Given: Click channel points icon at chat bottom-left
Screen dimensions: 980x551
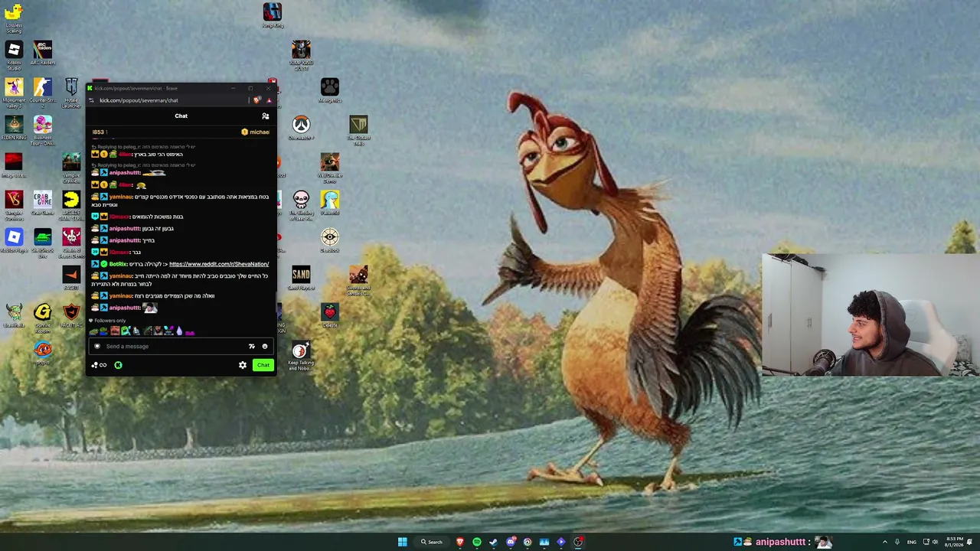Looking at the screenshot, I should (99, 365).
